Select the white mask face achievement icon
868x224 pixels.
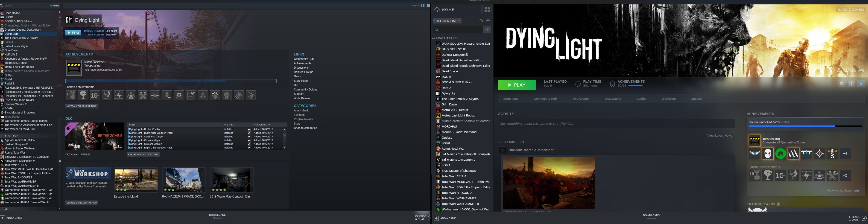(x=768, y=154)
